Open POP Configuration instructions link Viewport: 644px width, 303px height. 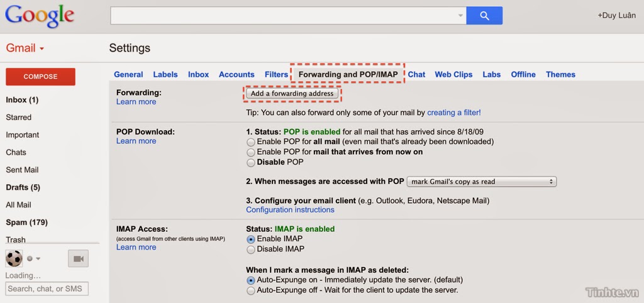point(290,210)
